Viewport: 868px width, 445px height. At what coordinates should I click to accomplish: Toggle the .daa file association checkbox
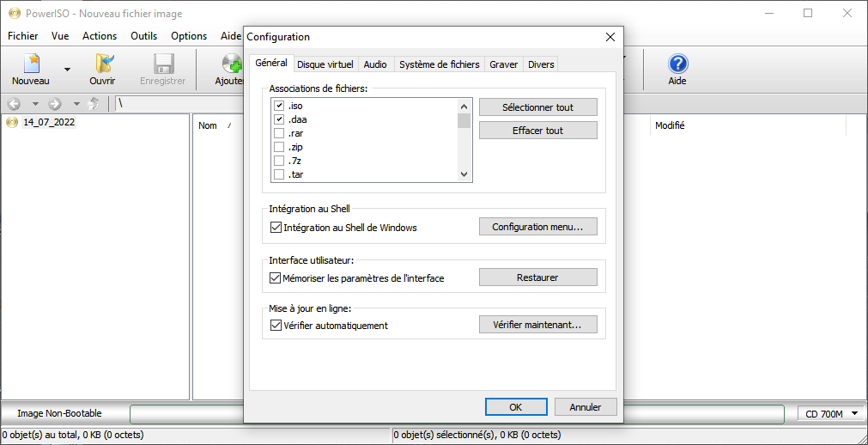[x=279, y=119]
